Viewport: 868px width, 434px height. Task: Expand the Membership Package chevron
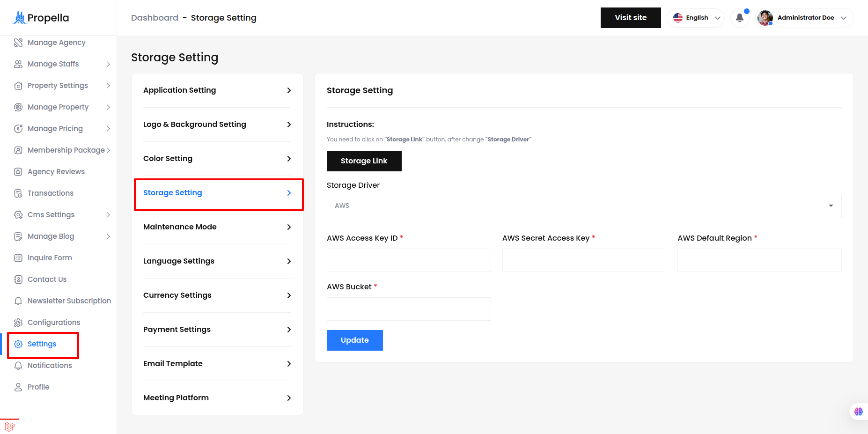[x=108, y=150]
